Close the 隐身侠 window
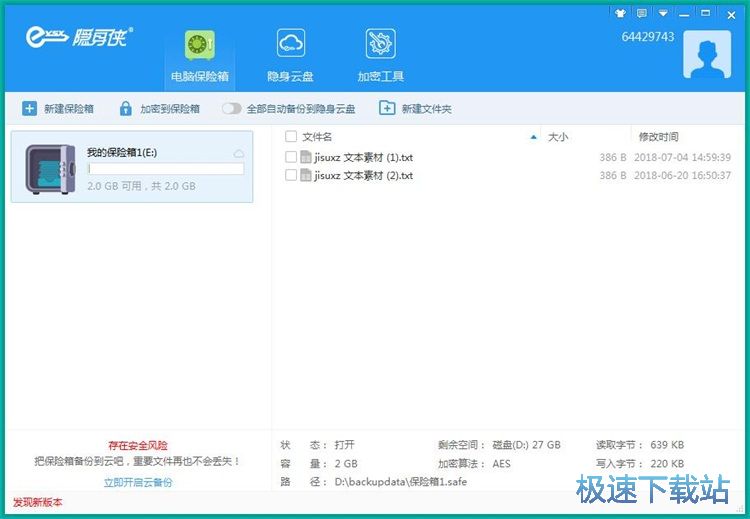Viewport: 750px width, 519px height. [731, 15]
